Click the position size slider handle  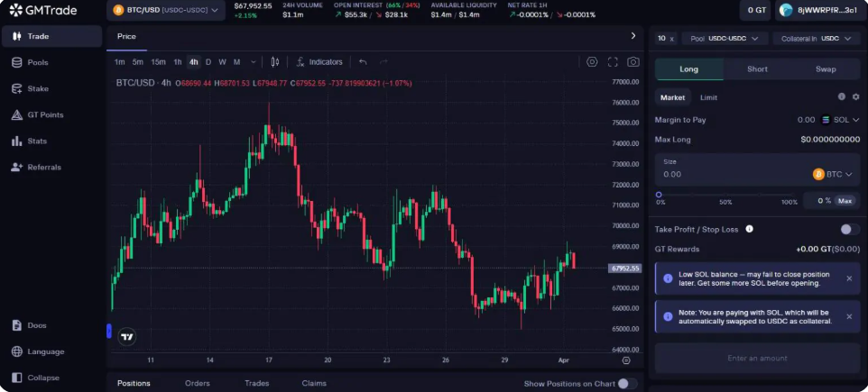click(x=659, y=195)
